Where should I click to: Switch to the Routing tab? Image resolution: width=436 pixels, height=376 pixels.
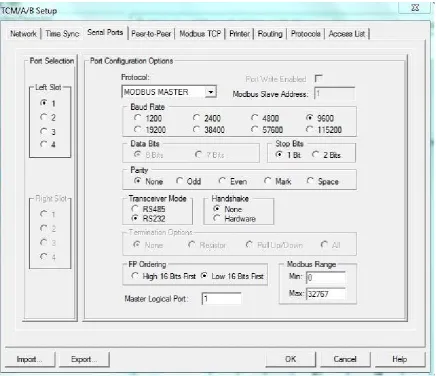(270, 34)
